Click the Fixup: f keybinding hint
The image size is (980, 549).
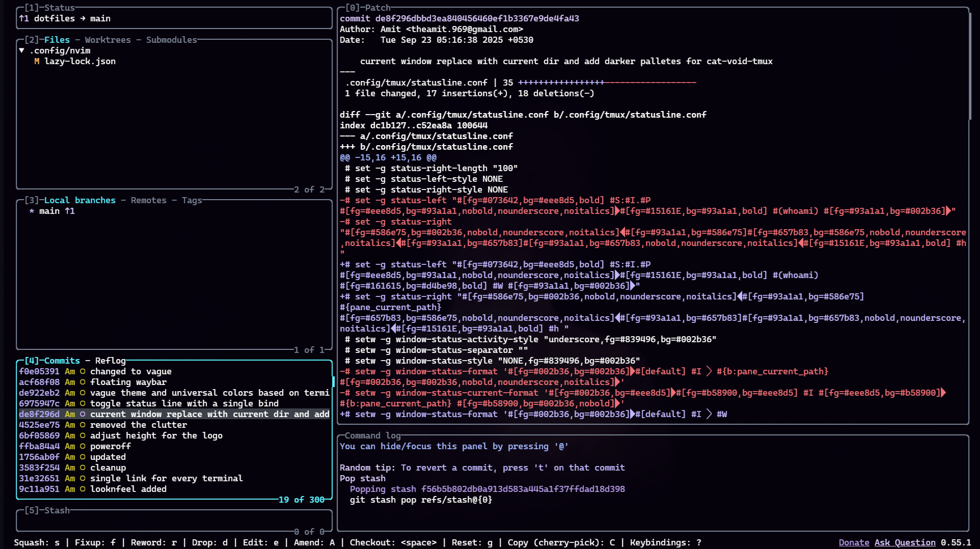click(x=95, y=542)
